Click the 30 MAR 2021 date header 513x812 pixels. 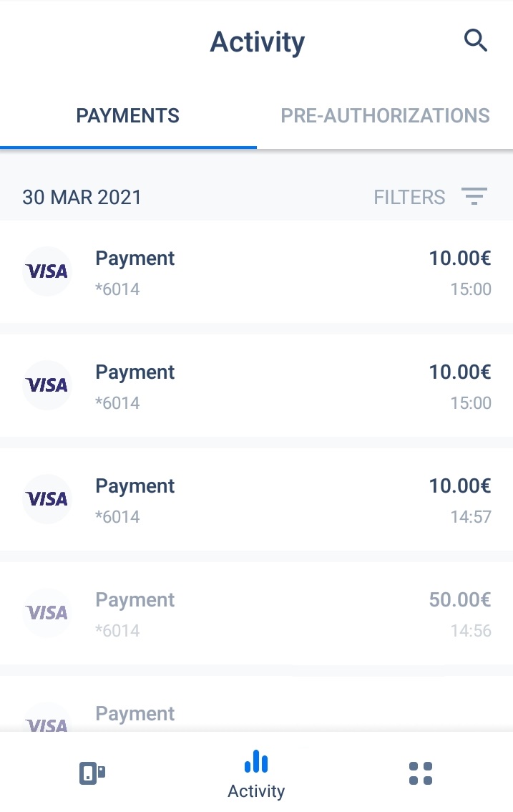click(x=82, y=197)
